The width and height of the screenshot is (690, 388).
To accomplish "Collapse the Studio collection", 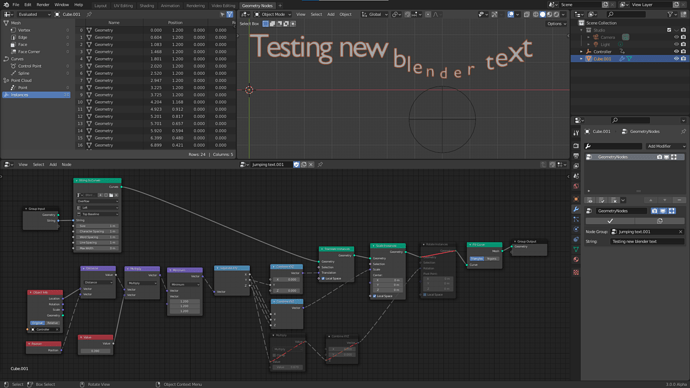I will [x=581, y=30].
